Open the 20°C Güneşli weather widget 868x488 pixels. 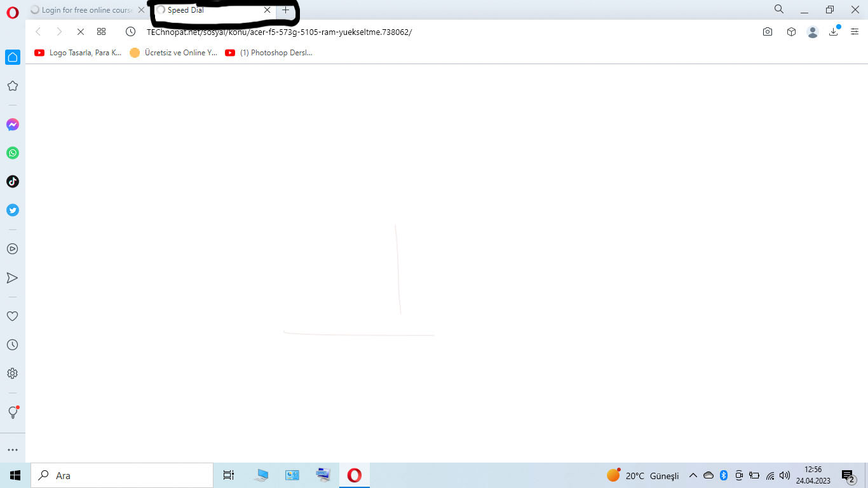(x=643, y=475)
